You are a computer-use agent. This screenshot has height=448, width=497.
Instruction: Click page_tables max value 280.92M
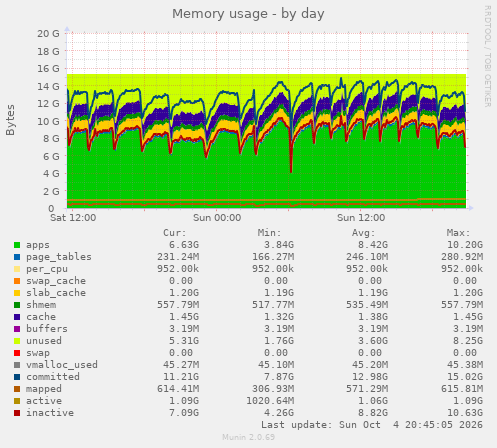pos(462,257)
